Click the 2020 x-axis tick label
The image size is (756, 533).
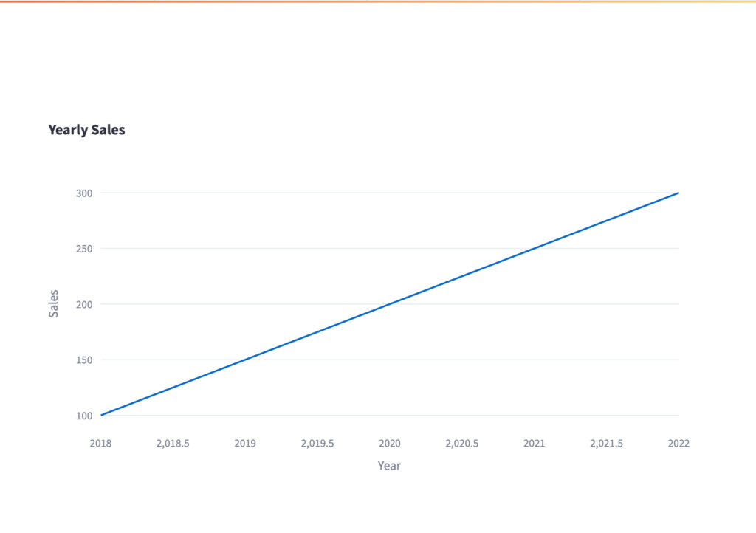coord(390,444)
